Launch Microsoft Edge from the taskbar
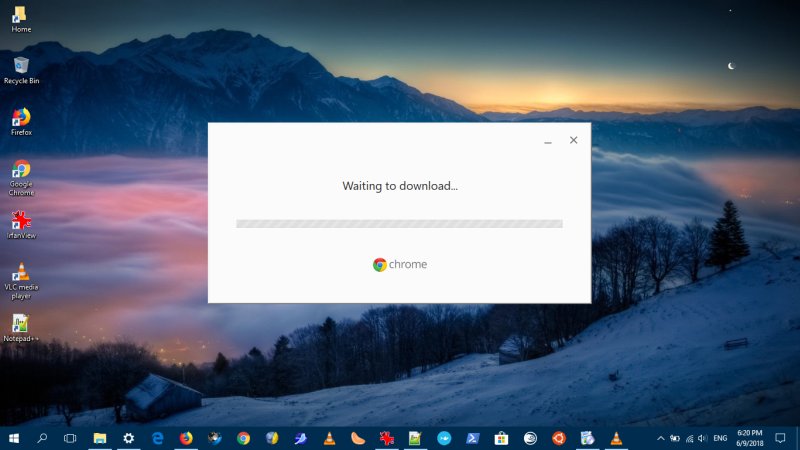Screen dimensions: 800x450 tap(158, 438)
